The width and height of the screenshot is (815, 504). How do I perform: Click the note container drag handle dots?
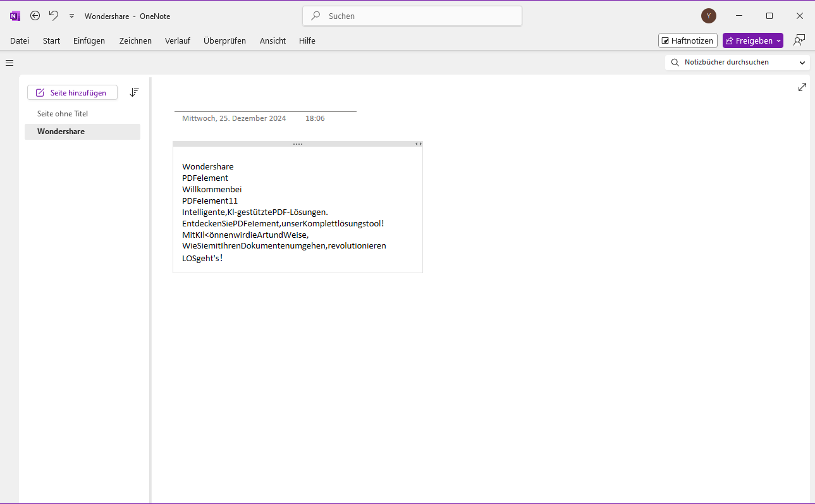[x=298, y=144]
